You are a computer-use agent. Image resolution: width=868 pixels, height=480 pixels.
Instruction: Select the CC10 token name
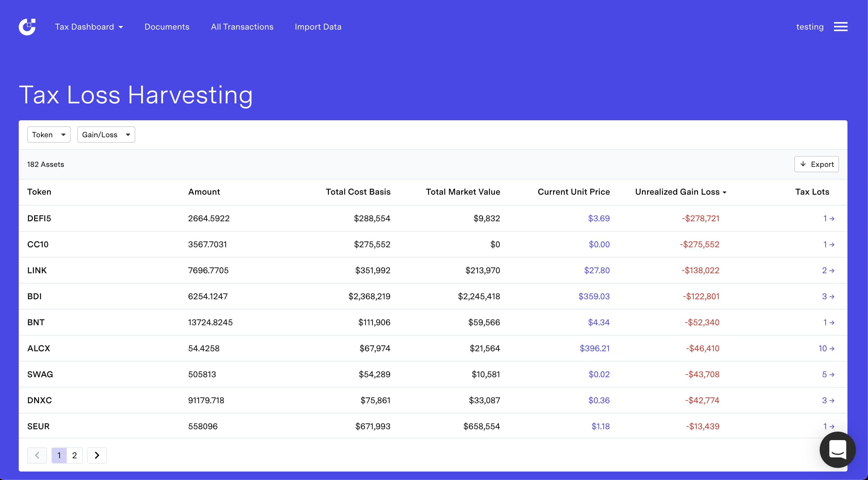tap(38, 244)
